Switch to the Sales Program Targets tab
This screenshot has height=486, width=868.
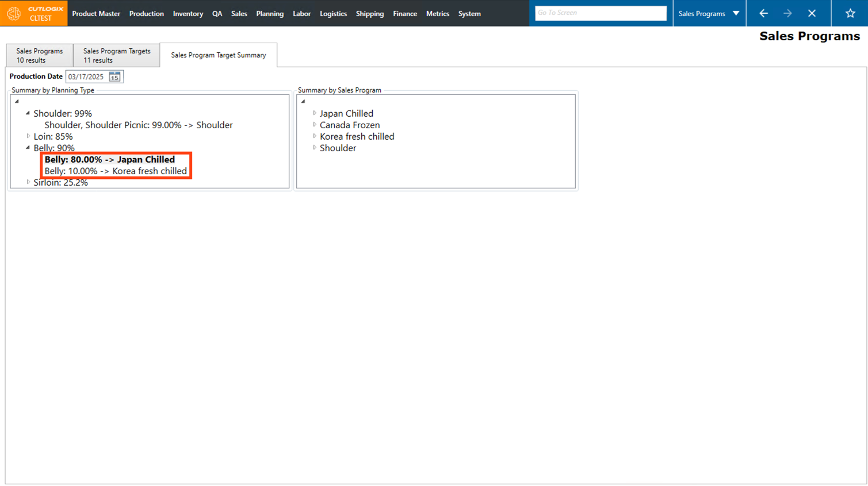pos(116,55)
